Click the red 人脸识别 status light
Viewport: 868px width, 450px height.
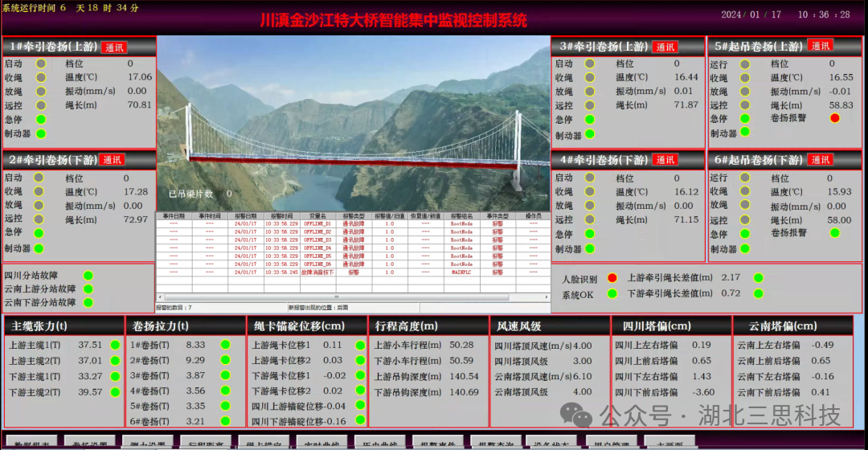[612, 278]
